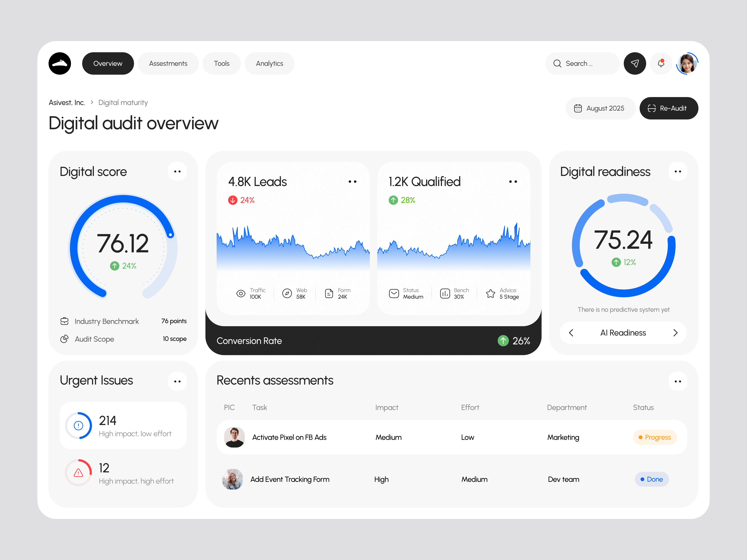Screen dimensions: 747x560
Task: Click the search input field
Action: pos(582,63)
